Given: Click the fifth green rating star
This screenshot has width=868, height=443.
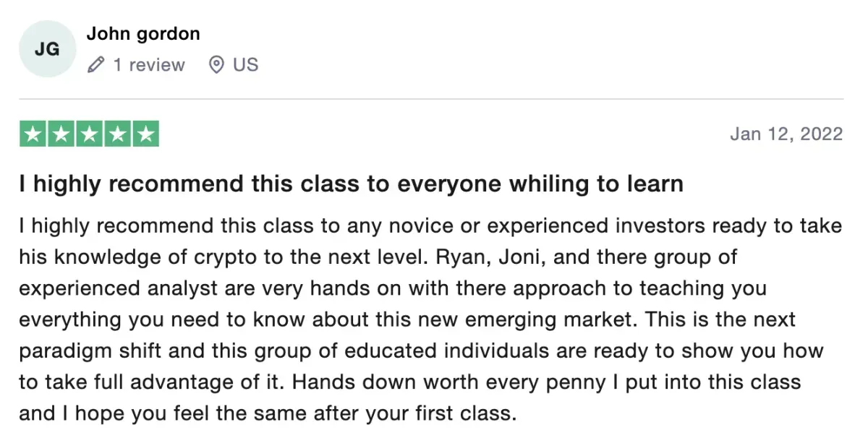Looking at the screenshot, I should click(x=145, y=134).
